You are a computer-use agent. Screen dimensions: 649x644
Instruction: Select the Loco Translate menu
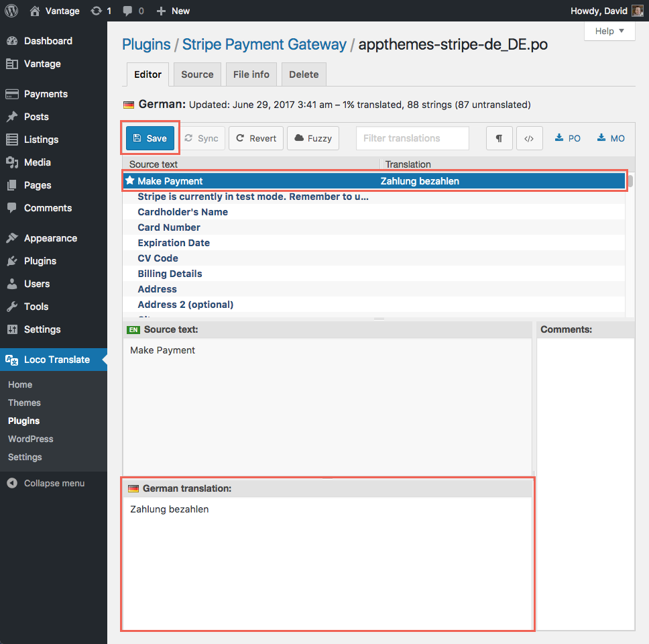pos(54,360)
